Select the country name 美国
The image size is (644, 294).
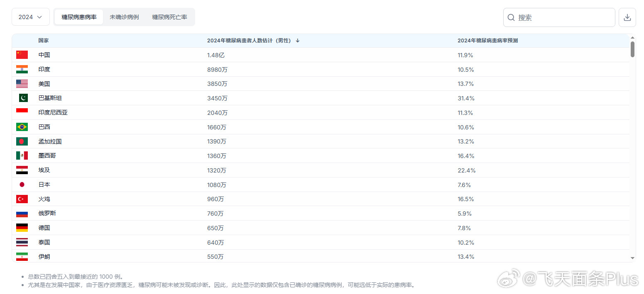point(44,84)
